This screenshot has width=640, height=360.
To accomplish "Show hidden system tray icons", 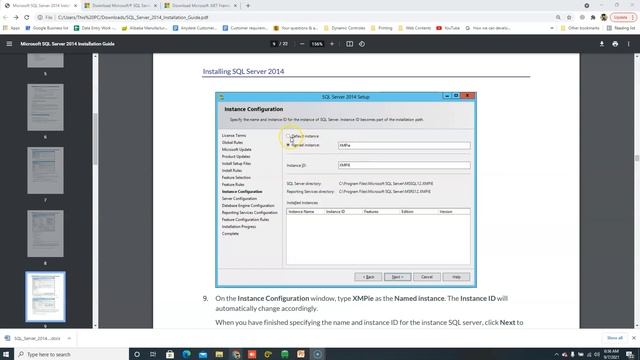I will [x=556, y=354].
